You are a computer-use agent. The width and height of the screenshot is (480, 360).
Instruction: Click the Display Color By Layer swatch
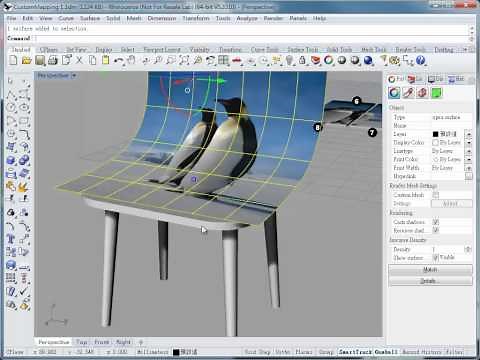tap(435, 143)
